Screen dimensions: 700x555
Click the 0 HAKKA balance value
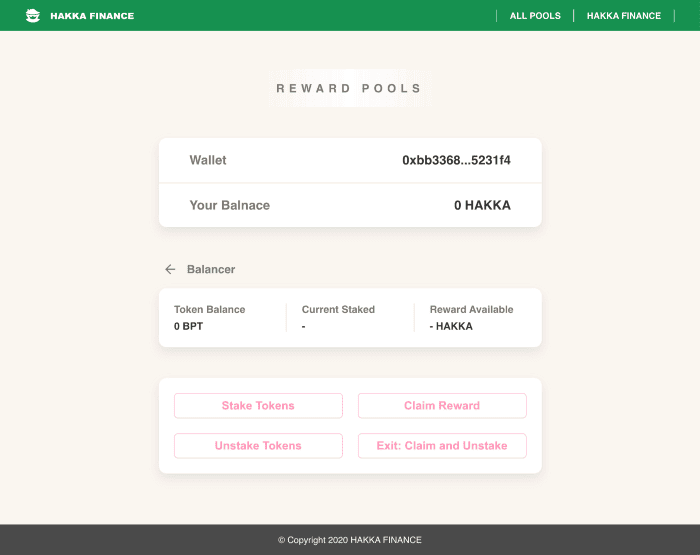pyautogui.click(x=482, y=205)
